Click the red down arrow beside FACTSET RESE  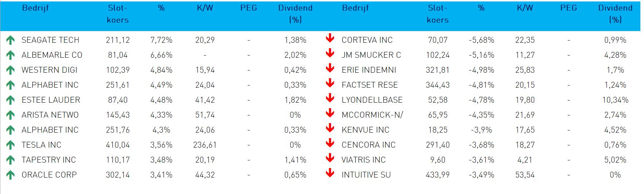coord(330,83)
